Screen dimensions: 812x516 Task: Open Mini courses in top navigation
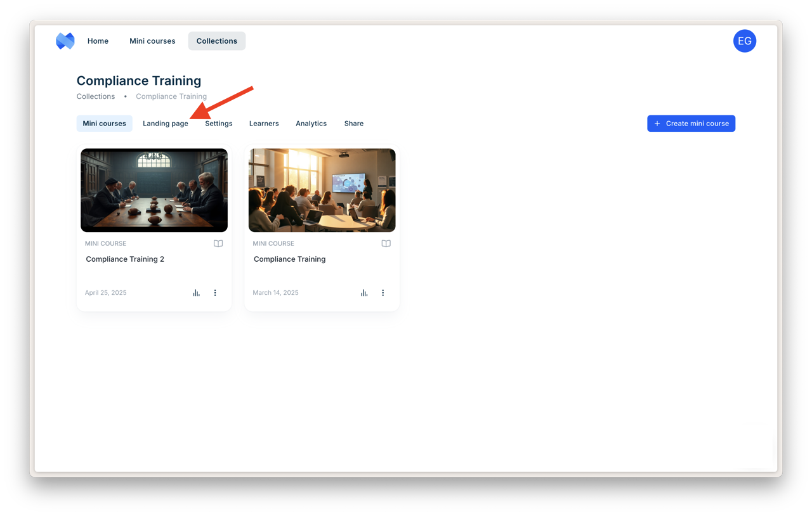(x=152, y=41)
